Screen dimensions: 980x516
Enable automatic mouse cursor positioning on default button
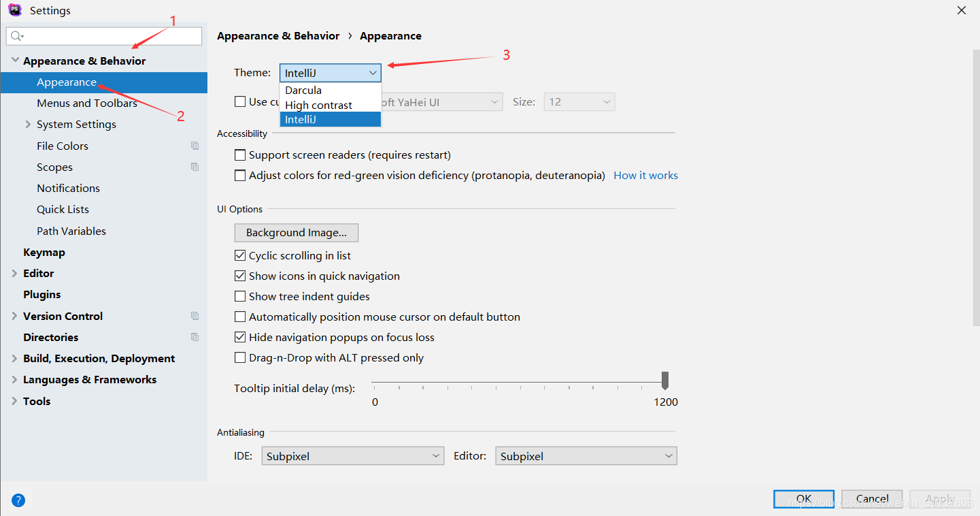[x=240, y=317]
